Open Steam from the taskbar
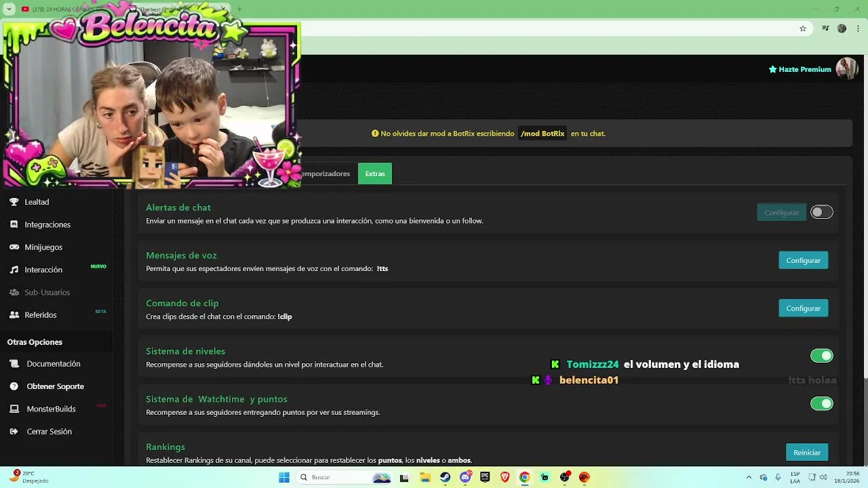The image size is (868, 488). [445, 477]
